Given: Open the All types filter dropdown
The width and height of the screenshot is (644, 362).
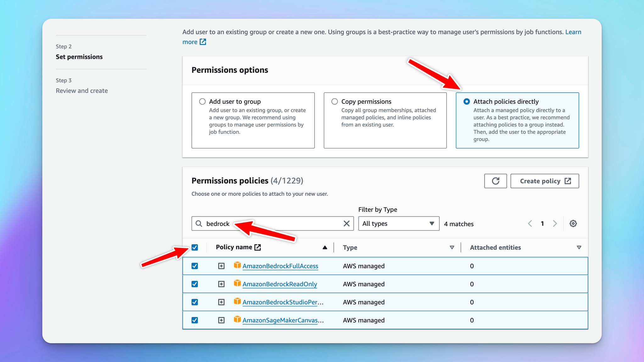Looking at the screenshot, I should tap(399, 223).
